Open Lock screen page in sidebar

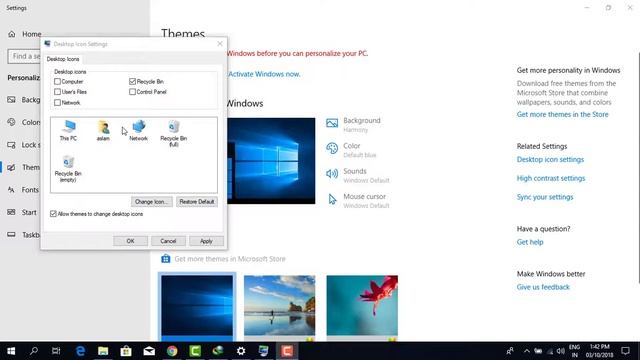(x=23, y=145)
